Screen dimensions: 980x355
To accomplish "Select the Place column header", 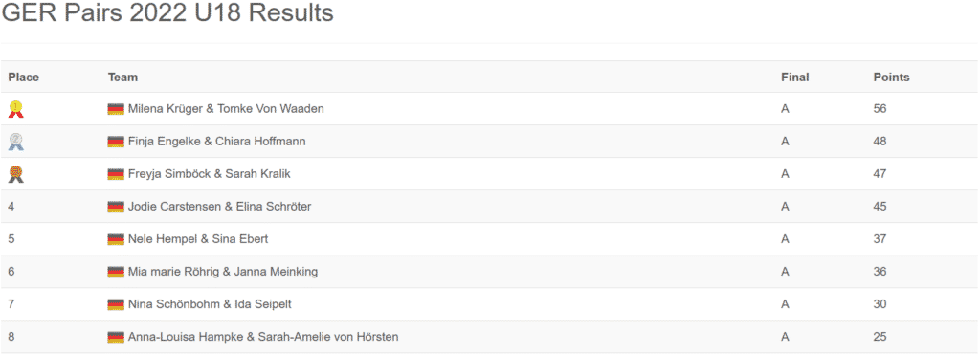I will [24, 78].
